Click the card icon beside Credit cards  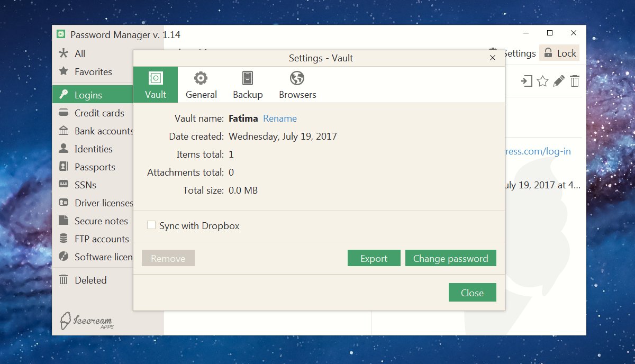pos(63,112)
